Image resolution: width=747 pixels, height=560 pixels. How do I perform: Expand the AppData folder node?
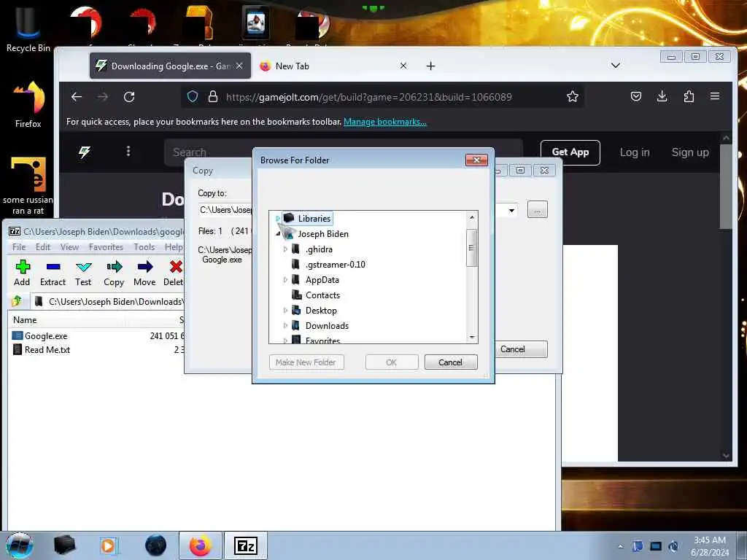(285, 279)
